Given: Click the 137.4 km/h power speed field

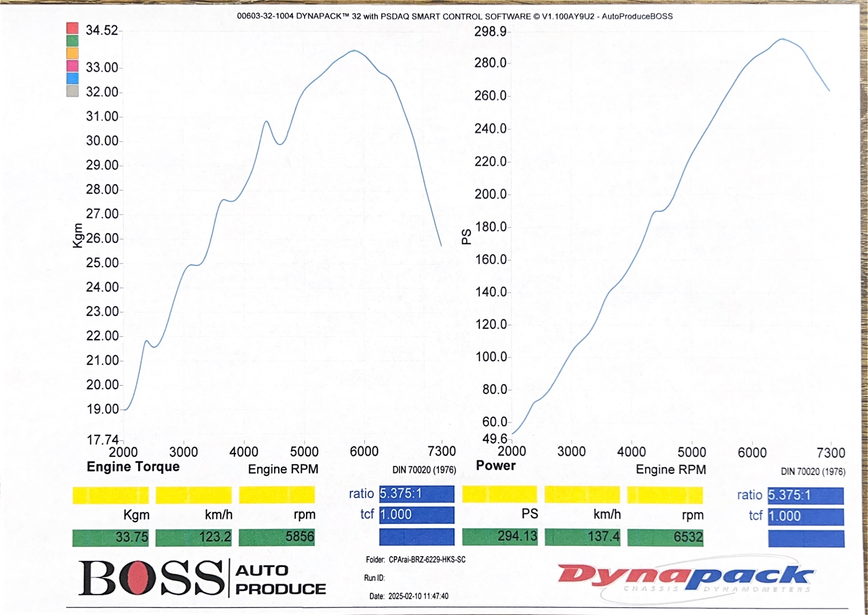Looking at the screenshot, I should coord(582,537).
